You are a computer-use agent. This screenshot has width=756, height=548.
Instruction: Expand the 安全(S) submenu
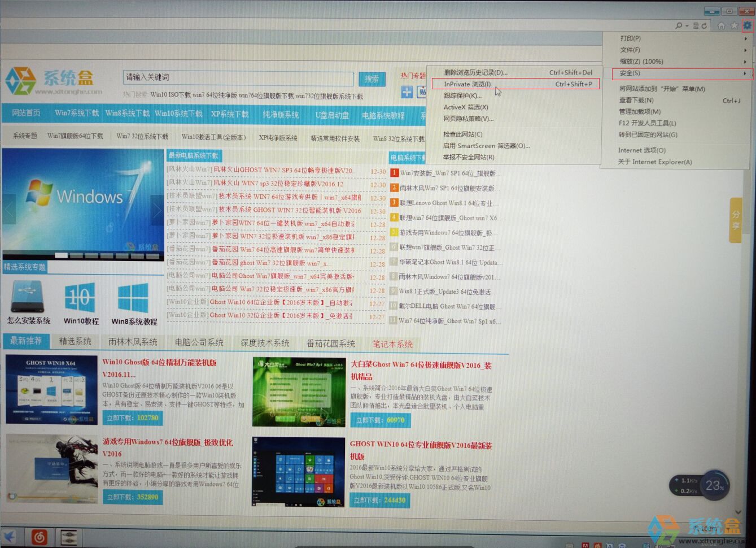coord(682,73)
